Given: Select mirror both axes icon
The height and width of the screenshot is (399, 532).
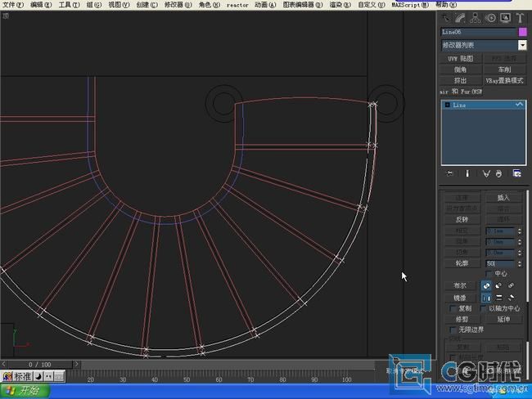Looking at the screenshot, I should tap(511, 298).
